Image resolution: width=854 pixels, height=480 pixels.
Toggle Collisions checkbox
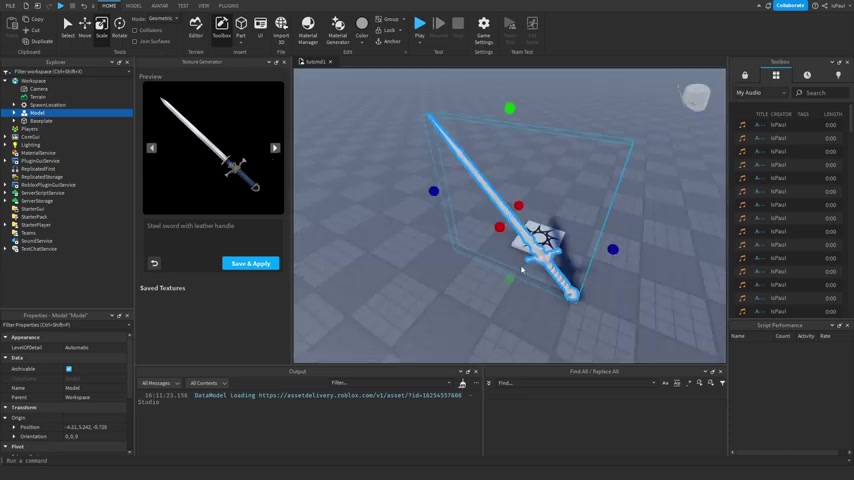pos(135,31)
